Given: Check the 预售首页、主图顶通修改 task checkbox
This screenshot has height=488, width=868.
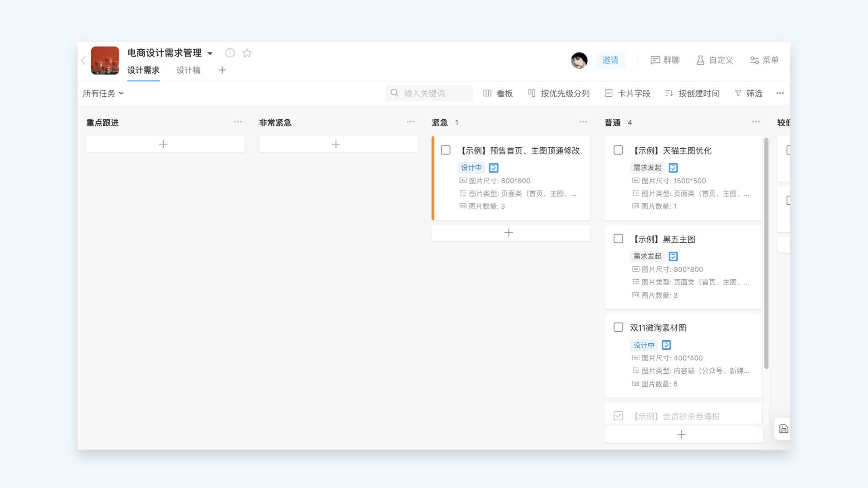Looking at the screenshot, I should 446,150.
